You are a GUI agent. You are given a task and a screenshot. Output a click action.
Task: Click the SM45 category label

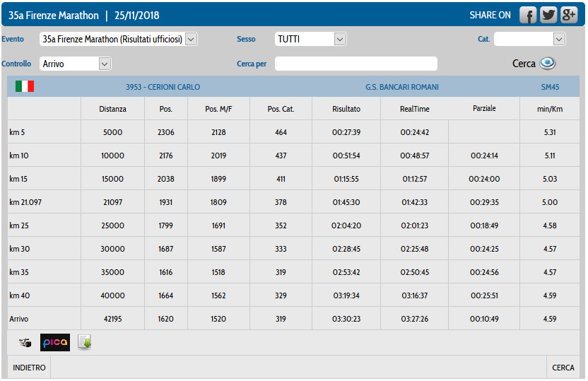(x=549, y=87)
